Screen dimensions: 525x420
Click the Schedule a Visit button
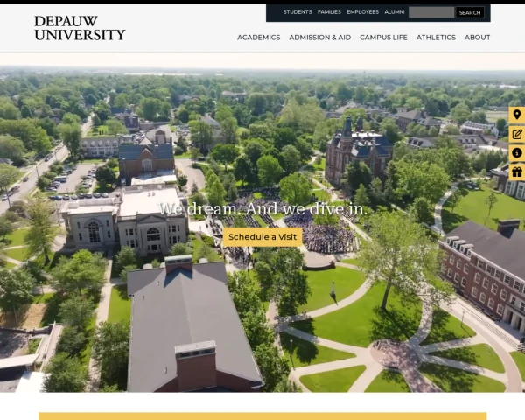click(x=262, y=237)
